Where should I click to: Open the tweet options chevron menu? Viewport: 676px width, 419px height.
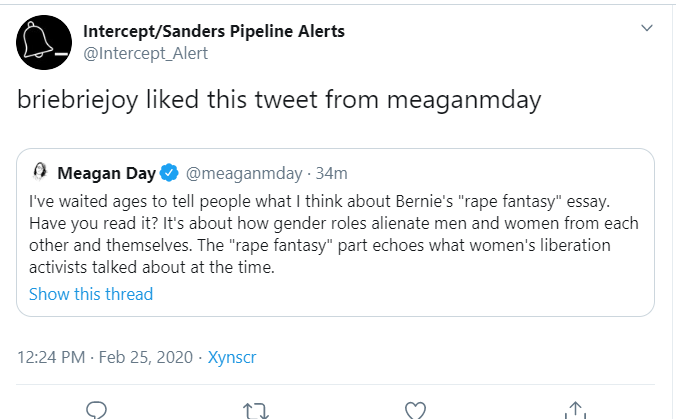(646, 31)
